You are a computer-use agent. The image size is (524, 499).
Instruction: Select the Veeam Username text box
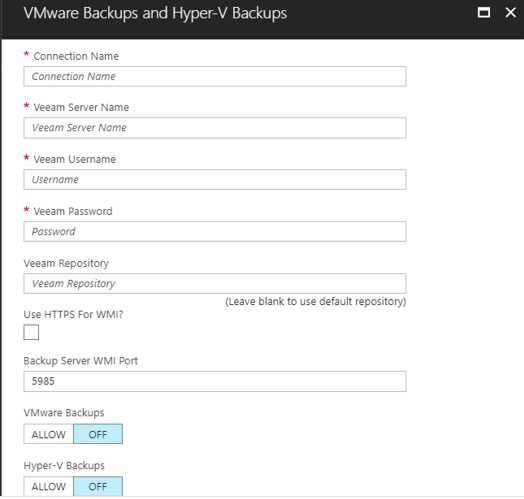click(x=215, y=180)
